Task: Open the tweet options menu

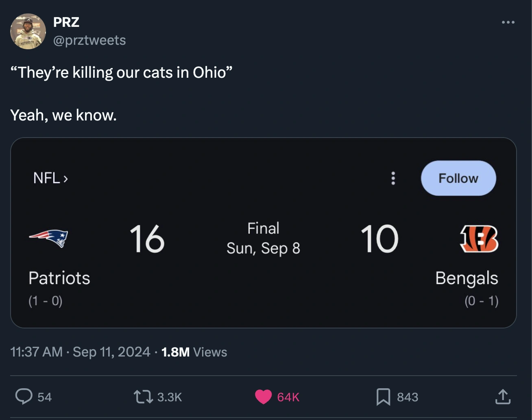Action: [x=508, y=22]
